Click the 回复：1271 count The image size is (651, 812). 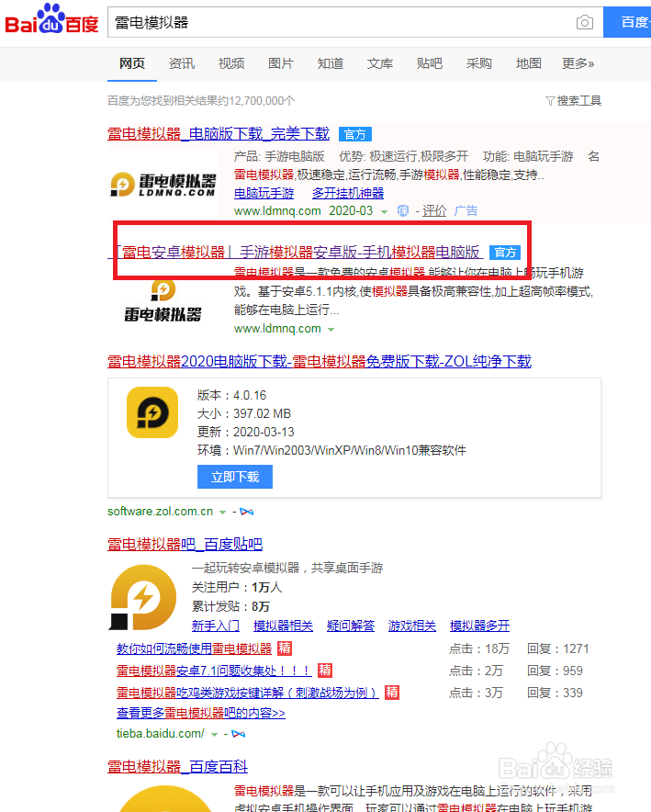point(558,648)
